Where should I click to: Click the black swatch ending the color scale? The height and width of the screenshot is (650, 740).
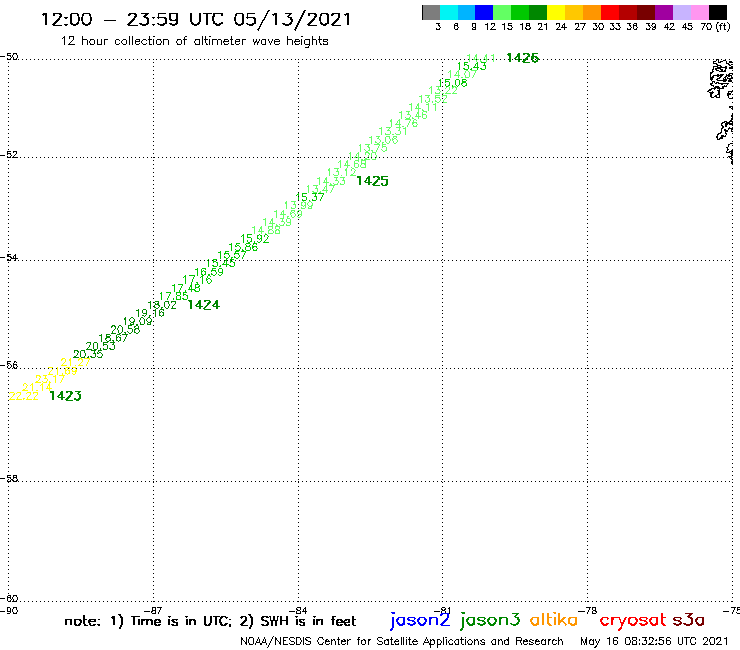717,12
